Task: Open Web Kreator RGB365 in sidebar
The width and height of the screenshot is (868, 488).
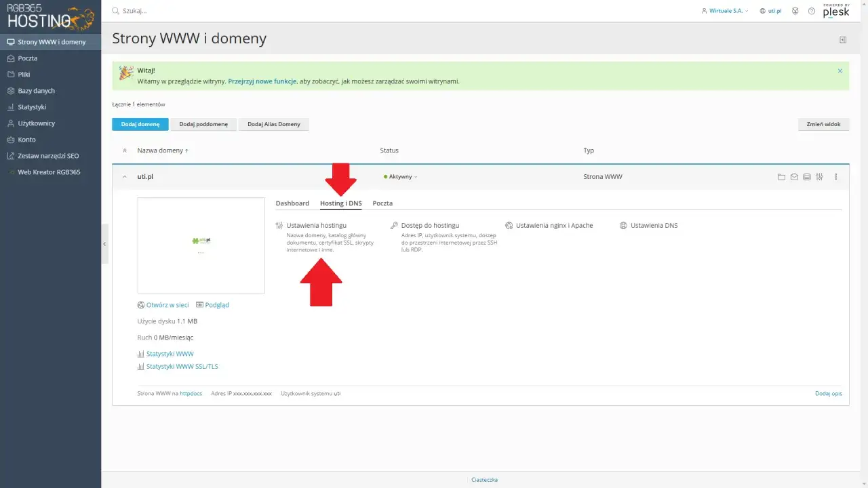Action: (50, 172)
